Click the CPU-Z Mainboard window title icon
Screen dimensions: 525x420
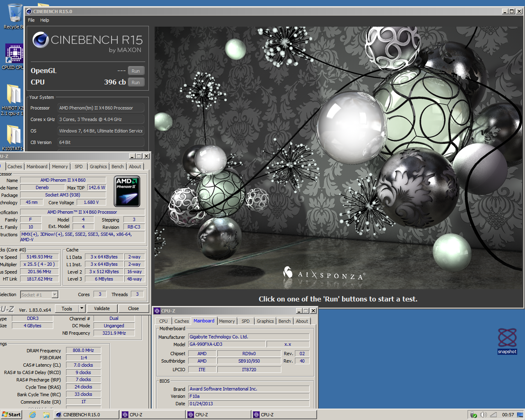[x=157, y=311]
